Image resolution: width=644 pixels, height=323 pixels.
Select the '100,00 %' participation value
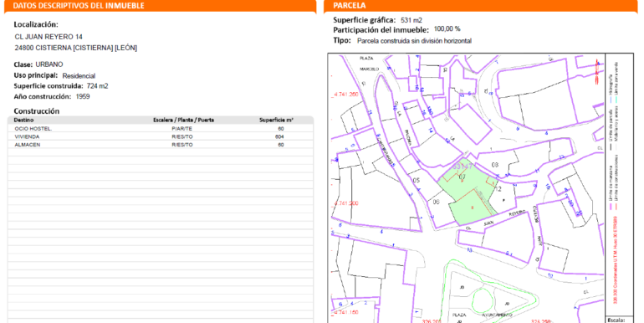(x=447, y=29)
